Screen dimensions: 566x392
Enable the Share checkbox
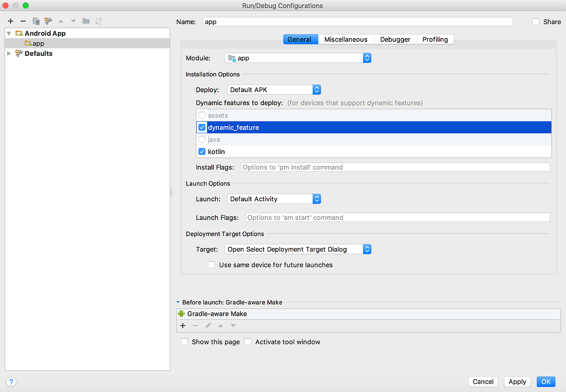tap(536, 22)
